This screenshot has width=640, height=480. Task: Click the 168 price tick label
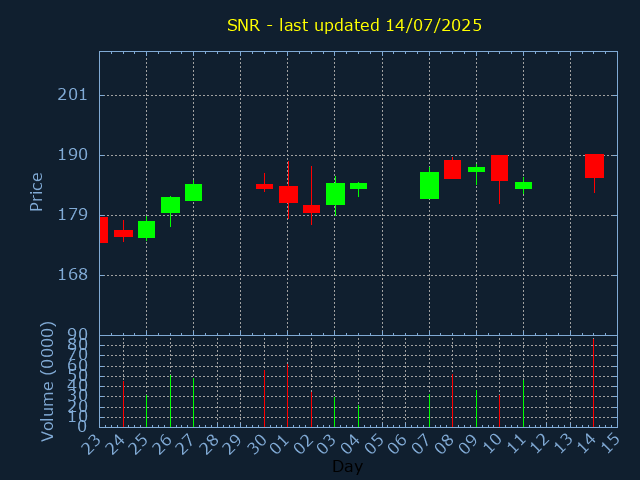pos(72,275)
